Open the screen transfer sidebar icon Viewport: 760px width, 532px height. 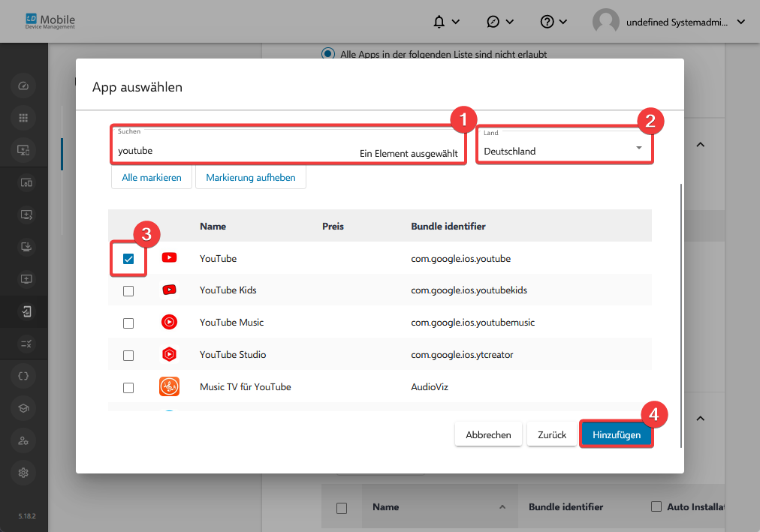point(26,215)
